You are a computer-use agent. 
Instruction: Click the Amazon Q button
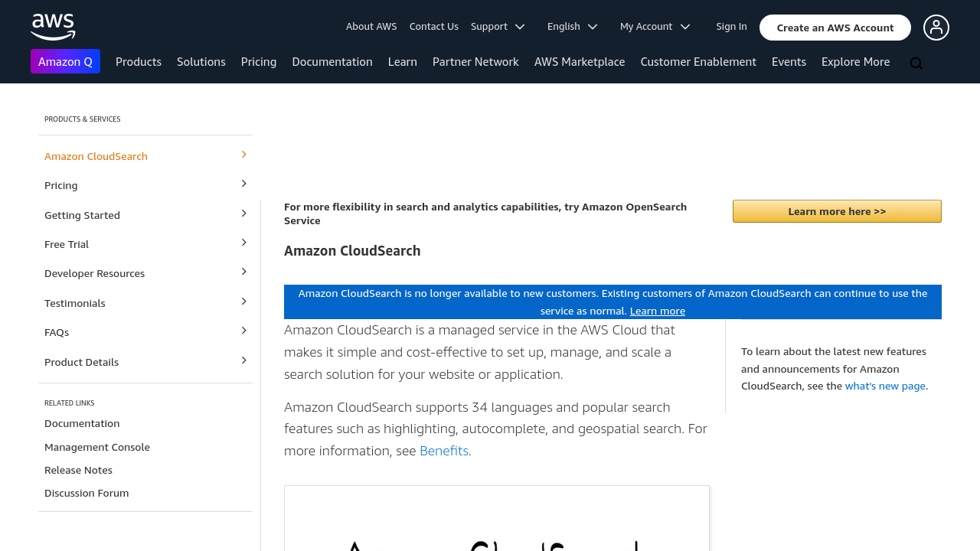tap(65, 61)
